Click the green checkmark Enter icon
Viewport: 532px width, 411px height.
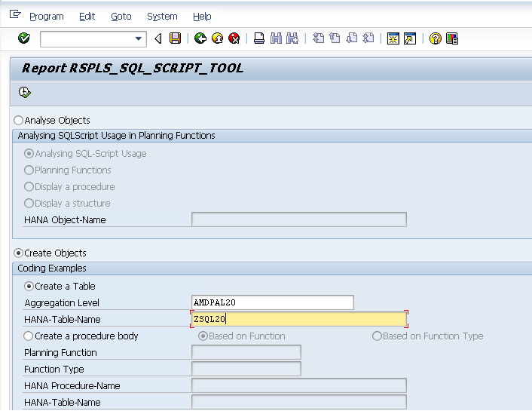click(24, 38)
